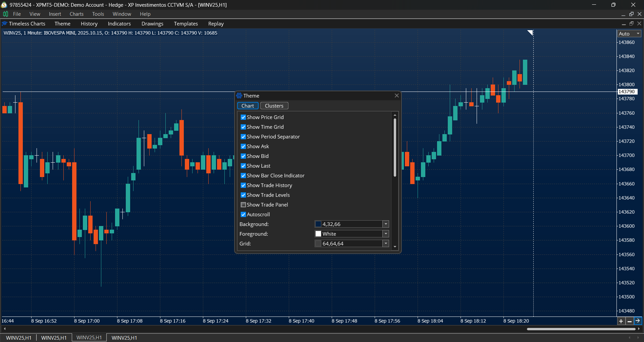This screenshot has height=342, width=644.
Task: Uncheck Show Price Grid
Action: click(x=243, y=117)
